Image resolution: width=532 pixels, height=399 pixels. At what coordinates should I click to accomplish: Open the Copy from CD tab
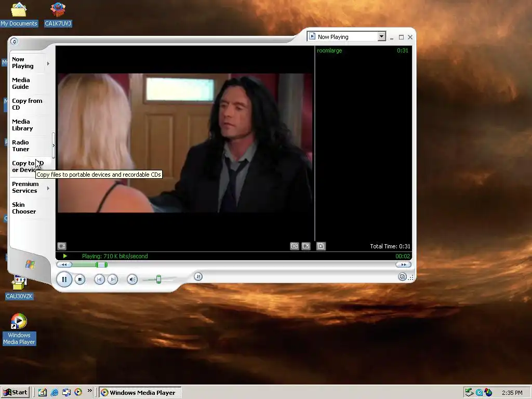[28, 104]
